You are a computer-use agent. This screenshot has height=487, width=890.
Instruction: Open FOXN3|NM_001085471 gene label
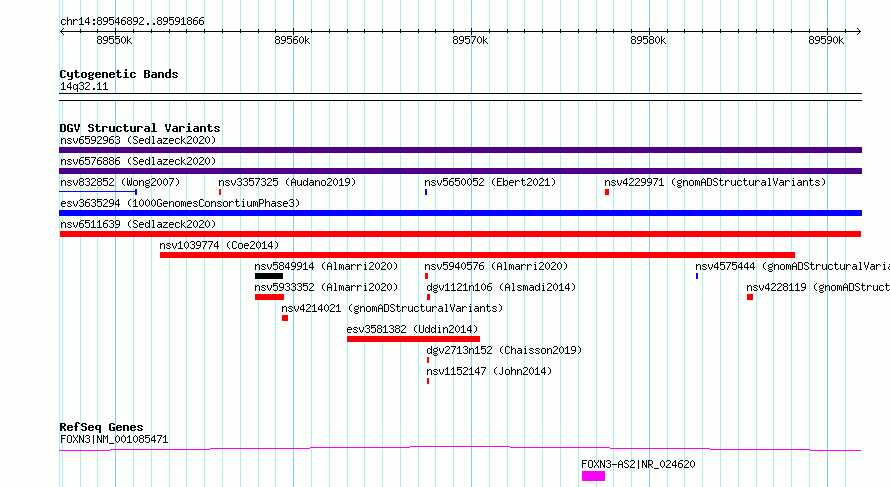click(x=114, y=439)
